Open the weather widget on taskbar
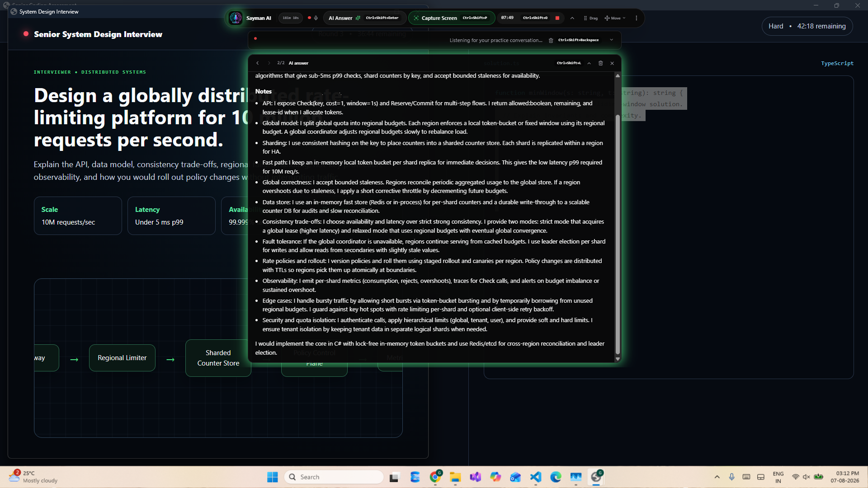This screenshot has width=868, height=488. point(33,477)
